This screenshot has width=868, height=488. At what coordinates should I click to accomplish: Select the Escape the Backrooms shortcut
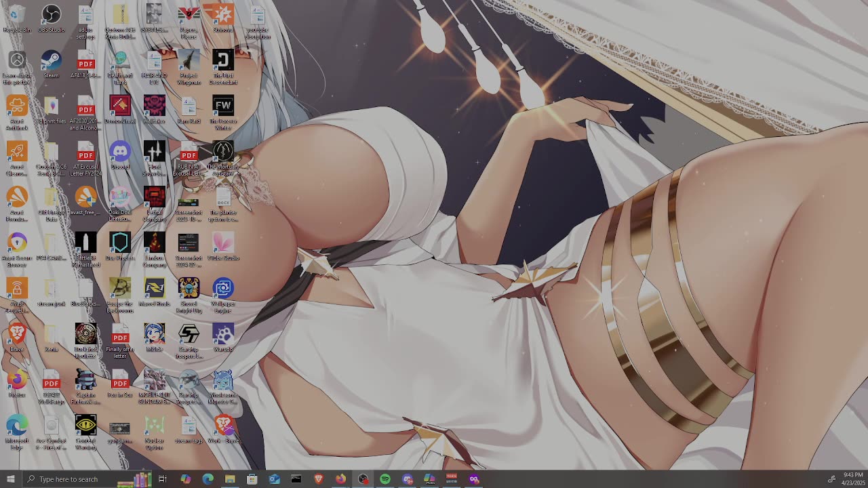coord(120,296)
